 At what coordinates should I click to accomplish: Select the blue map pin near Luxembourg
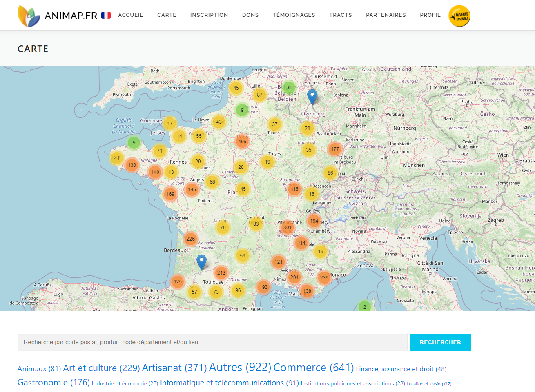[312, 97]
